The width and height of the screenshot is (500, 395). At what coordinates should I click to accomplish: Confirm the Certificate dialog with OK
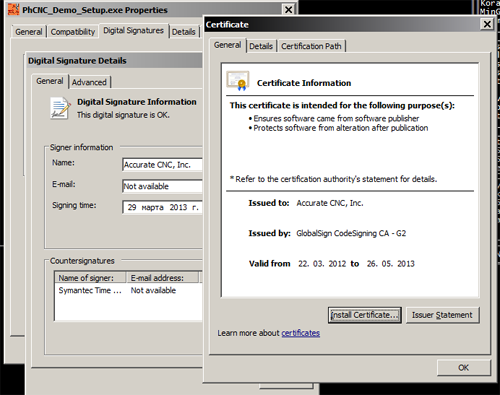click(463, 368)
